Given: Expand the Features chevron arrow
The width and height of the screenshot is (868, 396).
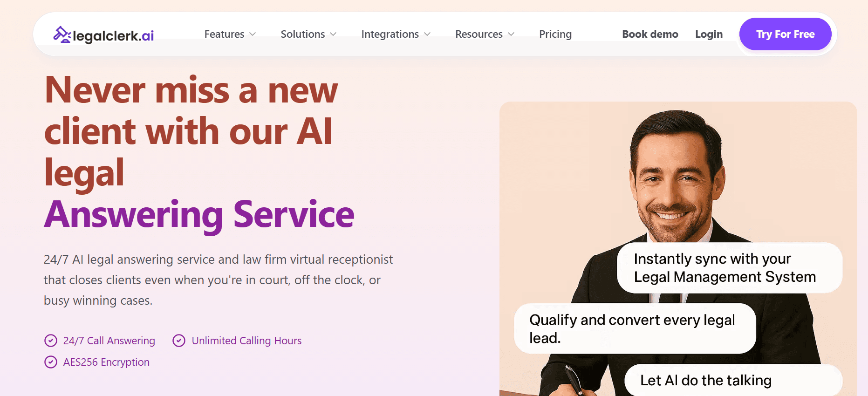Looking at the screenshot, I should [253, 34].
